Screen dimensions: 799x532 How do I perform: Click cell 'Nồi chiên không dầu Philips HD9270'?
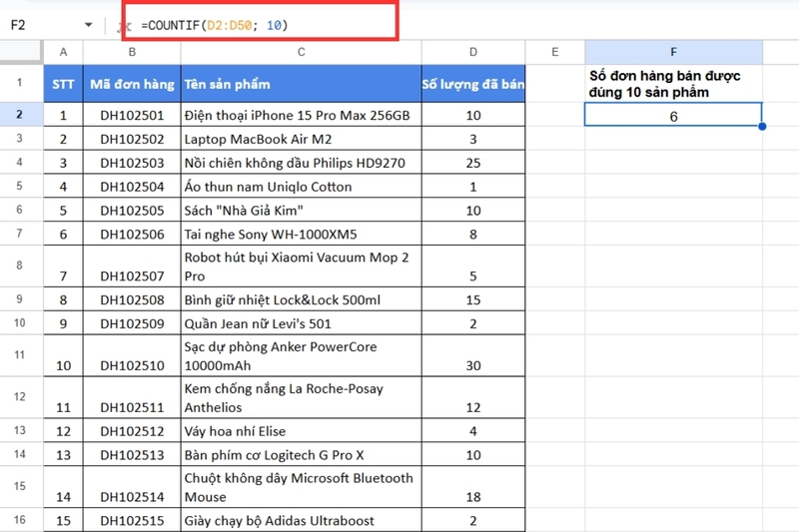(302, 163)
